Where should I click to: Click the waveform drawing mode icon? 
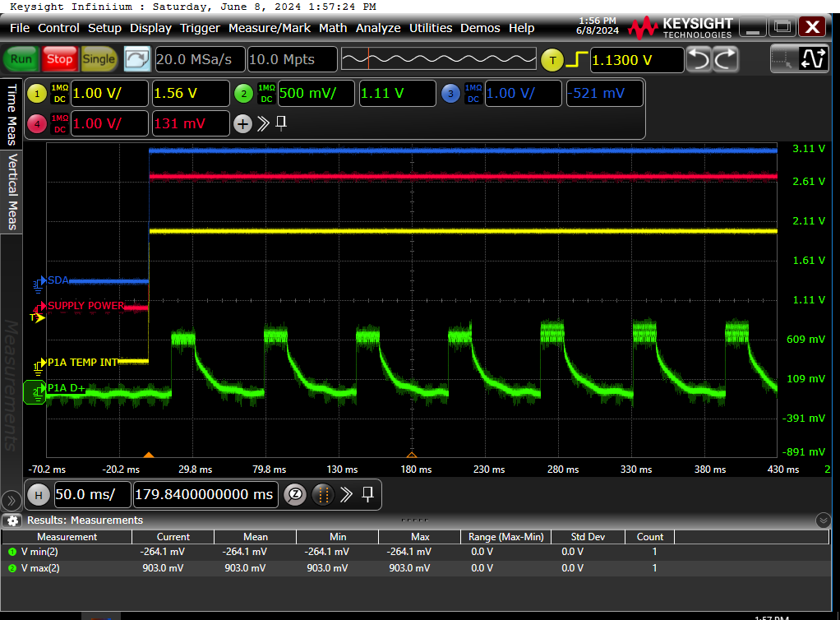click(814, 59)
